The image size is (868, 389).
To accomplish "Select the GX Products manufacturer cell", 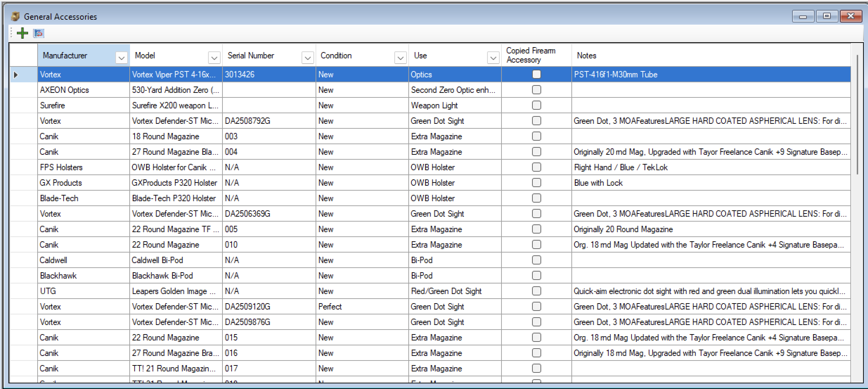I will click(x=84, y=183).
